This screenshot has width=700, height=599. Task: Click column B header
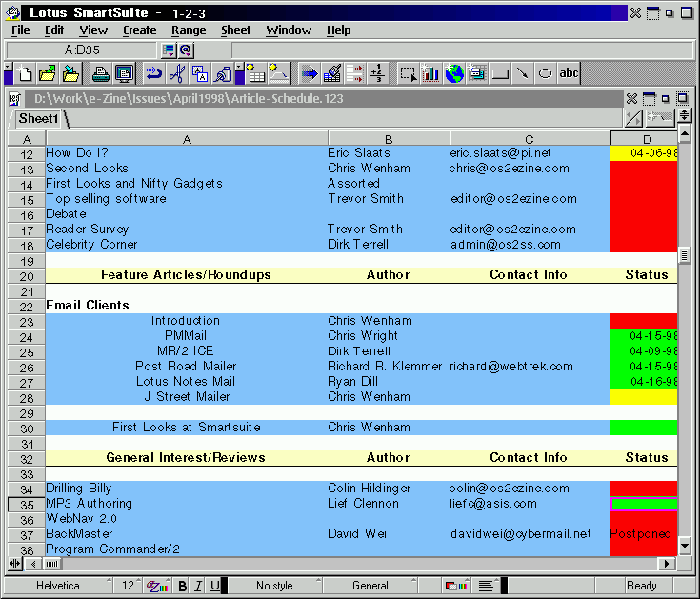389,139
